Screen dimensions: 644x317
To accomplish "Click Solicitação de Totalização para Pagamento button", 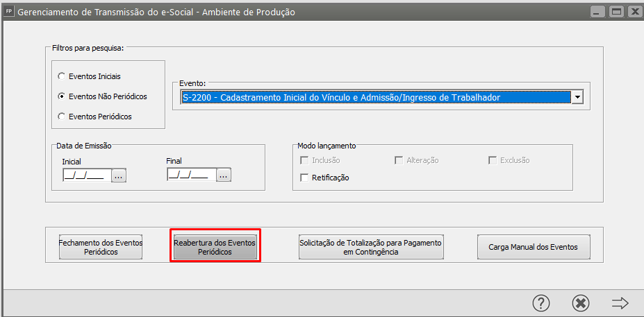I will [371, 247].
